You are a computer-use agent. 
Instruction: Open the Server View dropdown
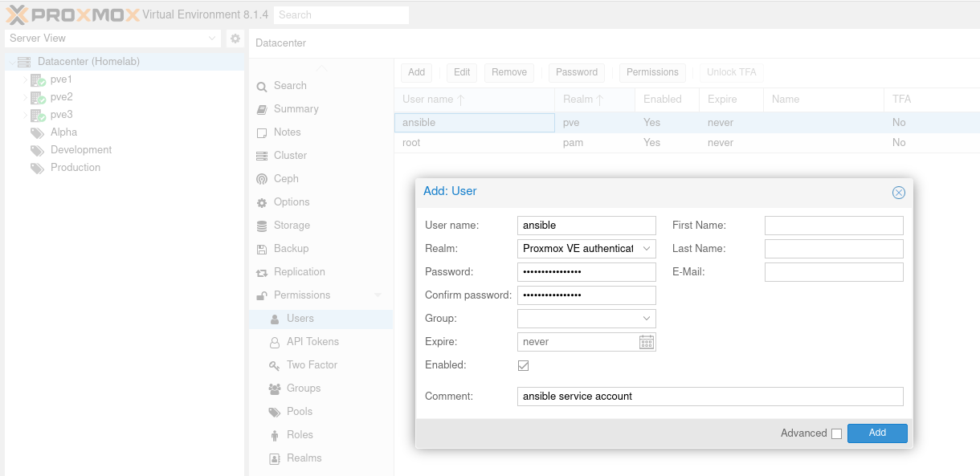point(212,38)
